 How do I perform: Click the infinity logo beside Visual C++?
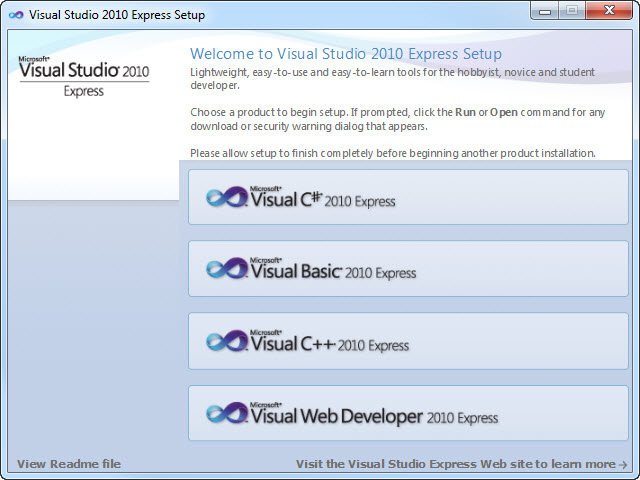click(x=227, y=341)
